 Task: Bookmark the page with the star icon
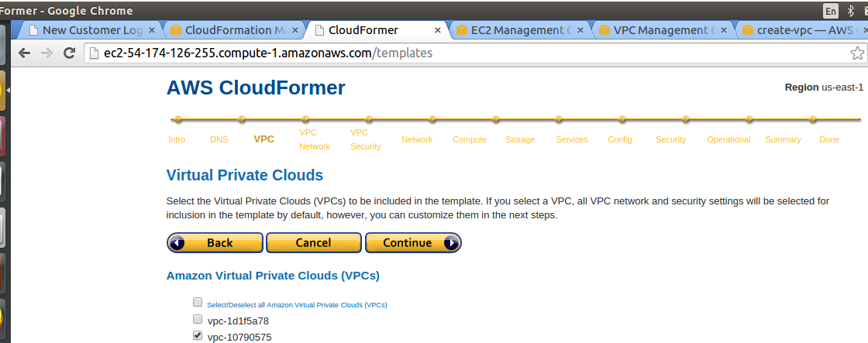pos(857,53)
